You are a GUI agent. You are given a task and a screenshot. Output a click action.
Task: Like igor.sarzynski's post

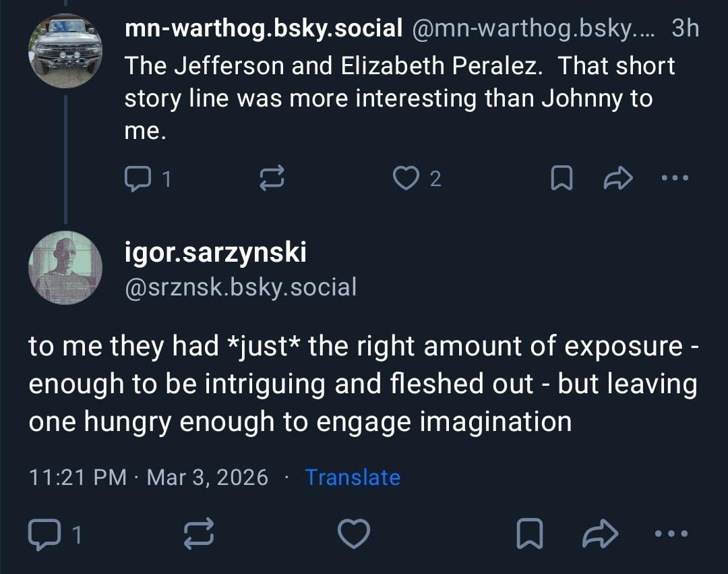click(x=353, y=534)
